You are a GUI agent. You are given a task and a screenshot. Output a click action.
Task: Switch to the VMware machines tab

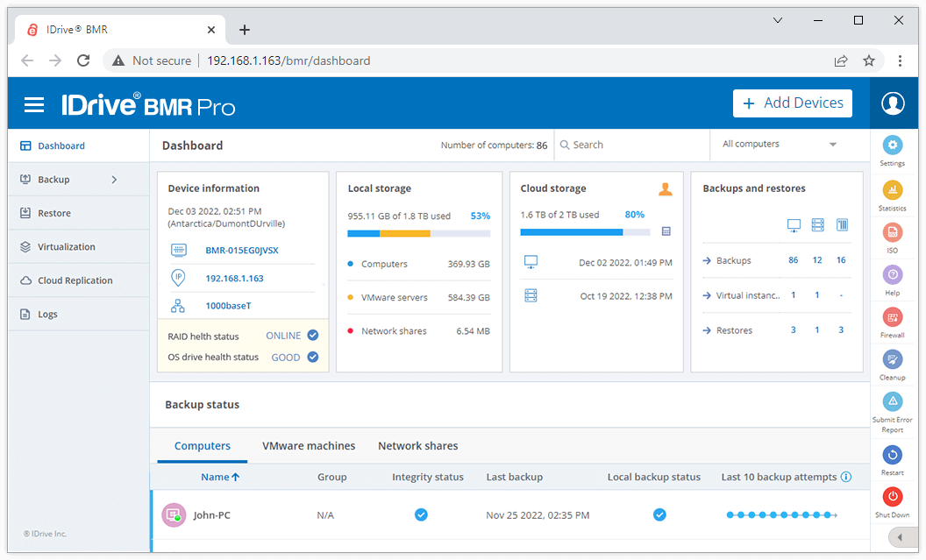pyautogui.click(x=309, y=446)
